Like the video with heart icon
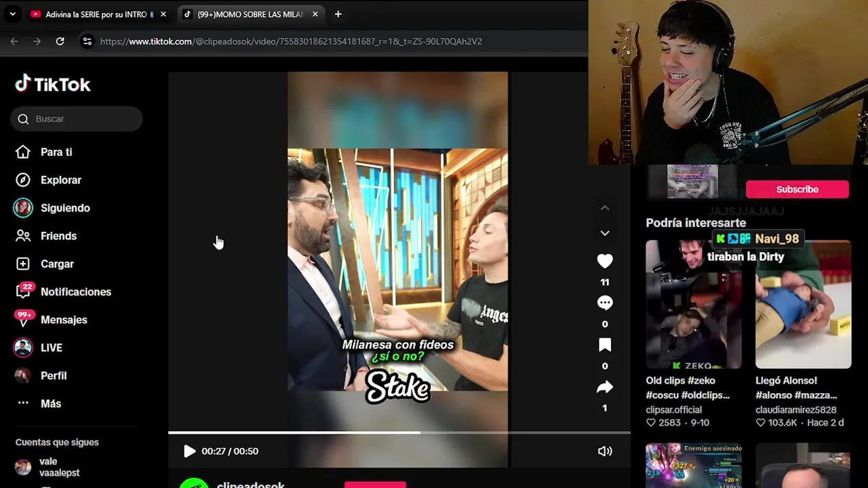The height and width of the screenshot is (488, 868). point(605,261)
